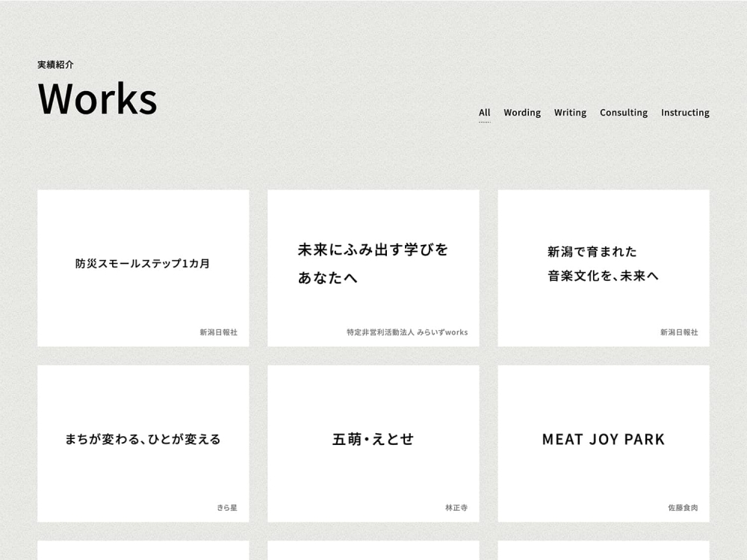
Task: Click the Works page heading
Action: 97,99
